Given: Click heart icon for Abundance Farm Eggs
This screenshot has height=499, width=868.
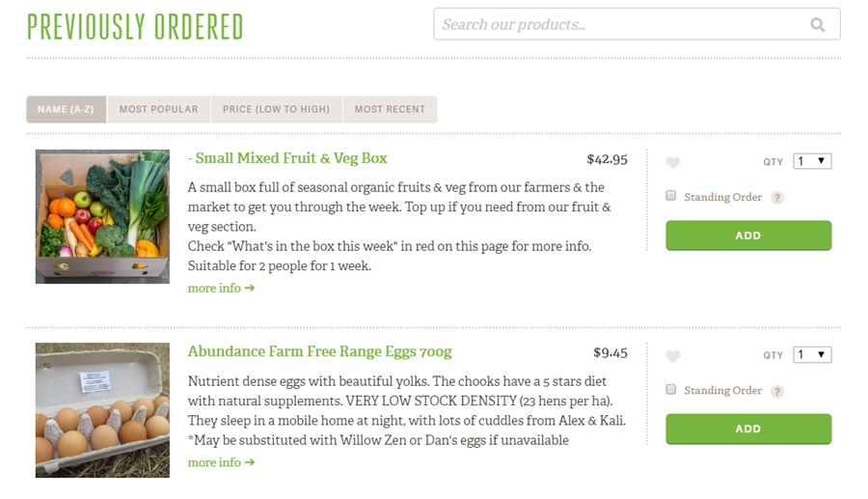Looking at the screenshot, I should coord(673,356).
